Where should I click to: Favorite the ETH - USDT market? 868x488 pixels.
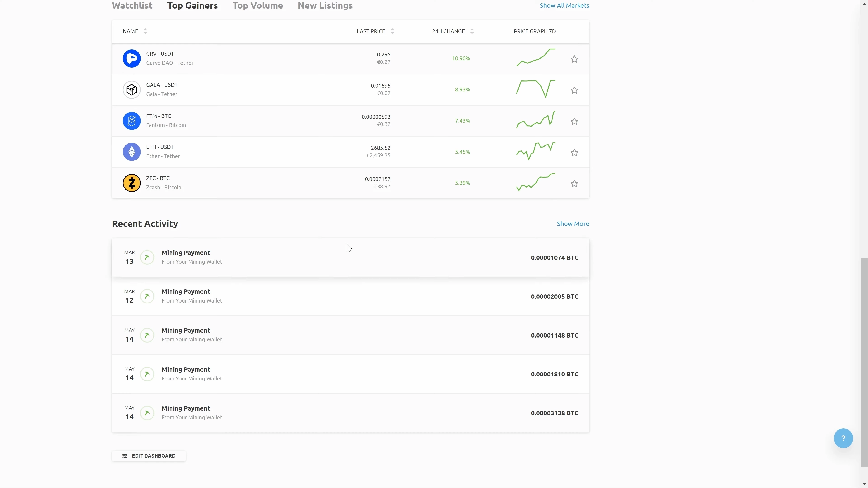click(574, 152)
